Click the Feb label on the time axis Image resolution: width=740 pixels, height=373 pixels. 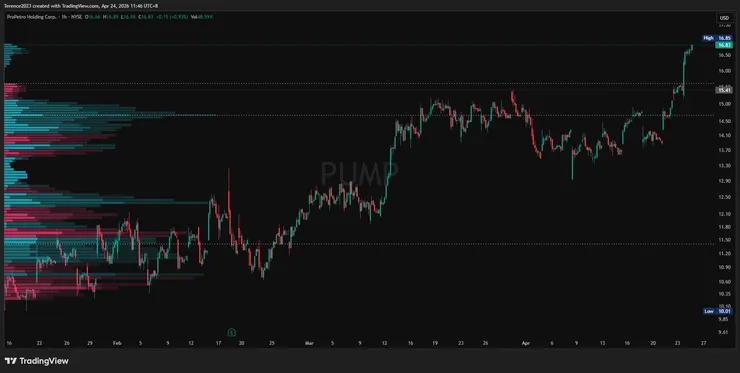tap(118, 343)
